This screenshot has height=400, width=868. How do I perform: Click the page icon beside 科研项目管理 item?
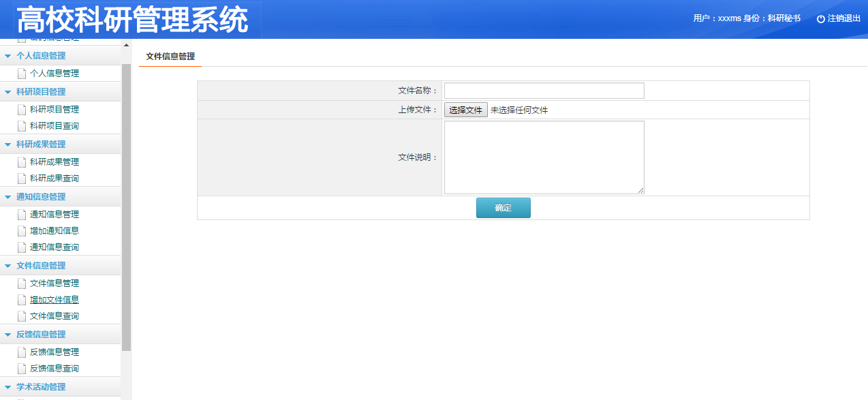click(22, 110)
